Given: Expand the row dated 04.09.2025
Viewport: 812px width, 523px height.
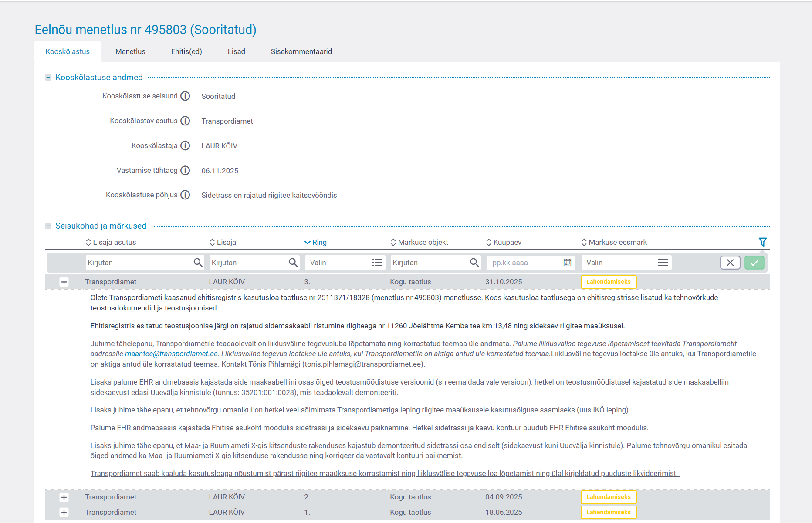Looking at the screenshot, I should (x=64, y=497).
